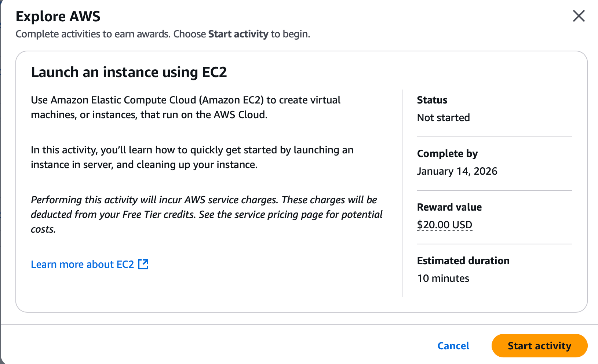Image resolution: width=598 pixels, height=364 pixels.
Task: Click the external link icon beside EC2 link
Action: (x=143, y=264)
